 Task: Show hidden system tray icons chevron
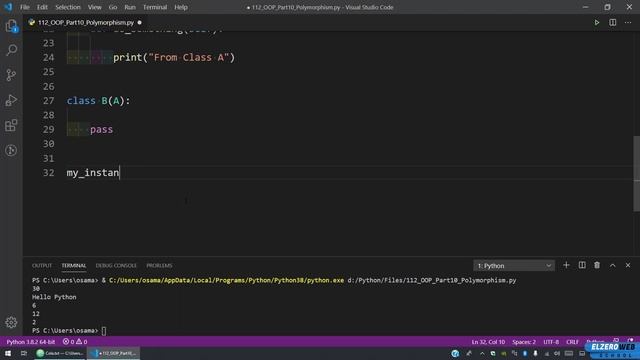[482, 353]
